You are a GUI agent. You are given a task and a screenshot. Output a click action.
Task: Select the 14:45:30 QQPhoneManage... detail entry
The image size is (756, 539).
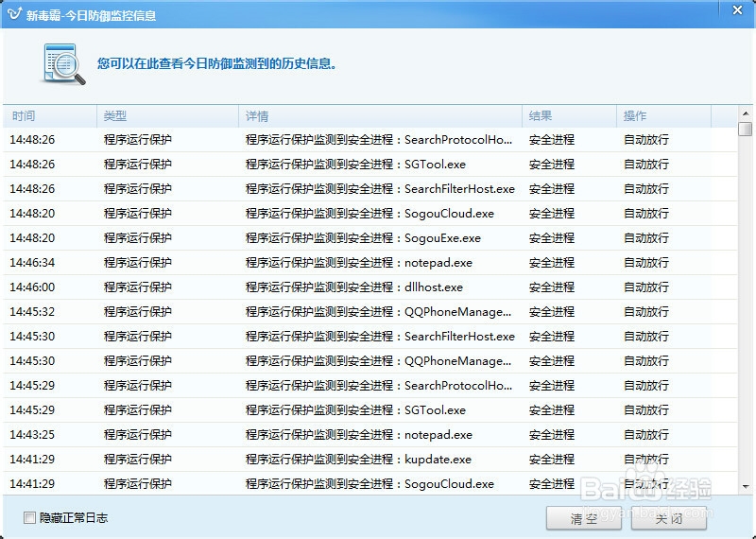(x=379, y=361)
